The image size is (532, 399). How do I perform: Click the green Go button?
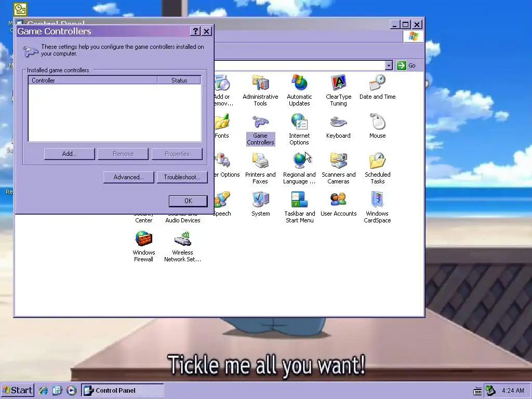click(406, 65)
